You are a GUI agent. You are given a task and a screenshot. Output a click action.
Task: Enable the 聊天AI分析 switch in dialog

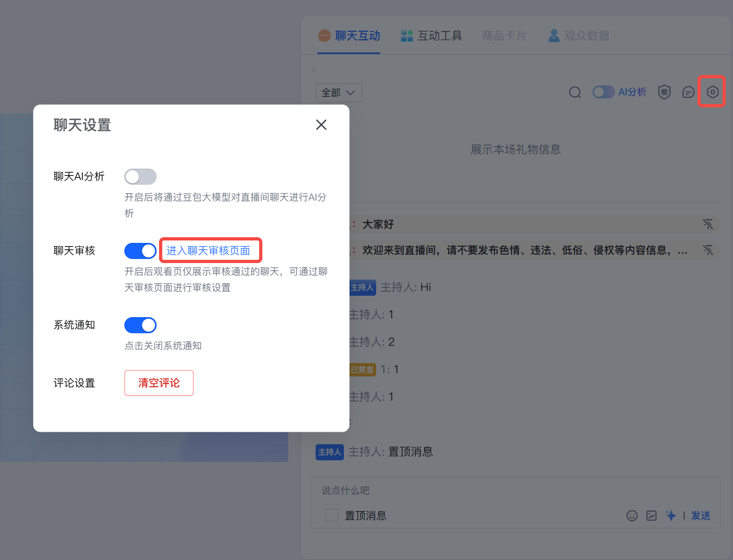pyautogui.click(x=140, y=177)
